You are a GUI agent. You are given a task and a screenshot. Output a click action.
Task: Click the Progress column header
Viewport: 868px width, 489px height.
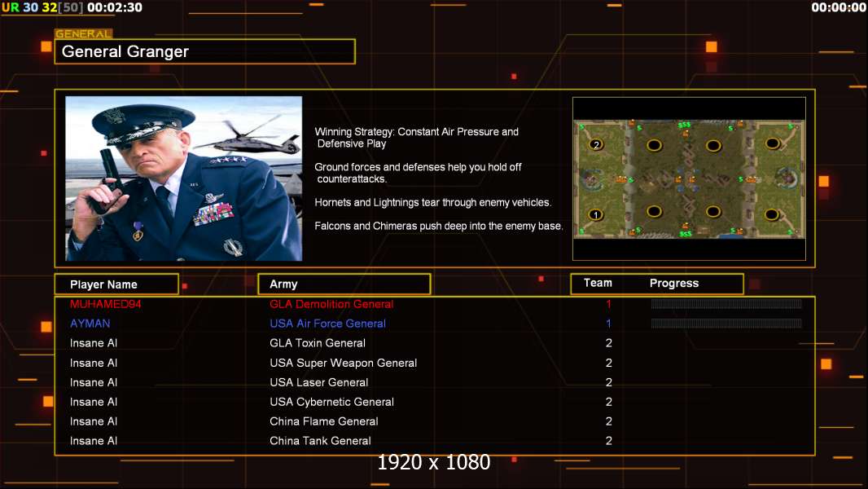(674, 283)
